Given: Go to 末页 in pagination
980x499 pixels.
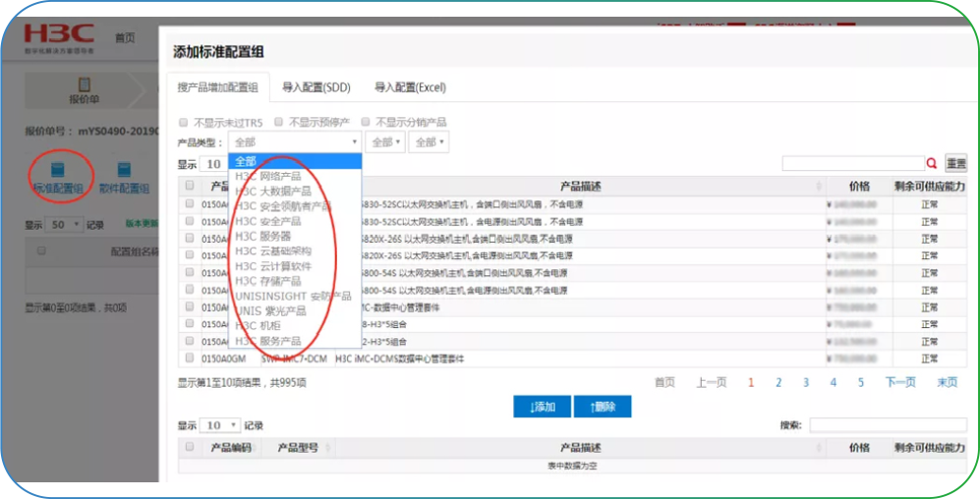Looking at the screenshot, I should tap(948, 383).
